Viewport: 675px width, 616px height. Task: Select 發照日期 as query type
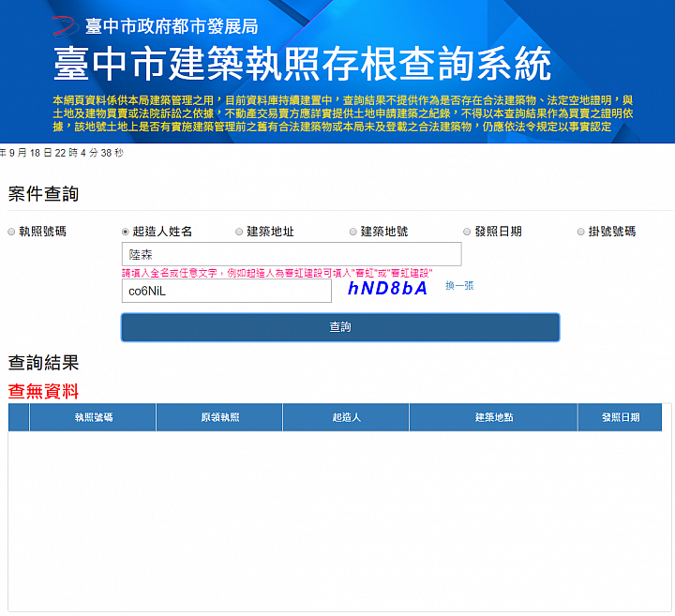click(x=467, y=232)
